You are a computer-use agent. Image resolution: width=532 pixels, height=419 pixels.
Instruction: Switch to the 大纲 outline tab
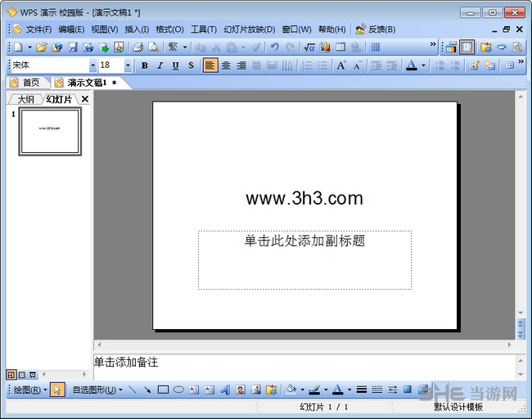[25, 99]
